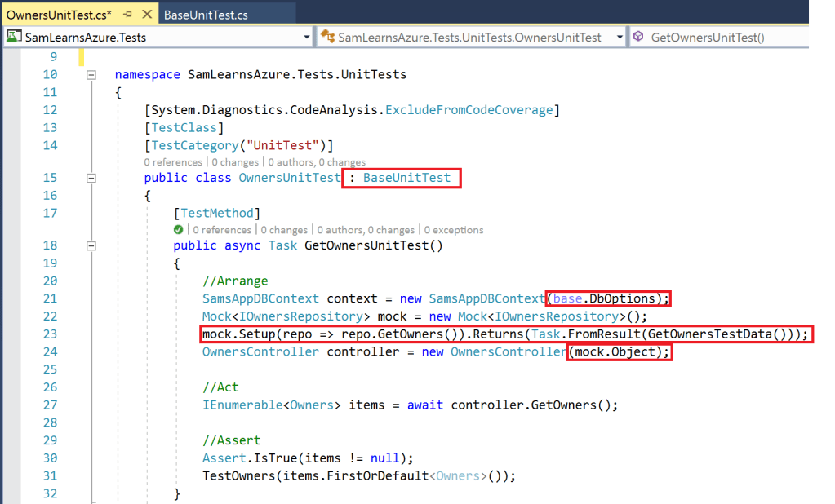Switch to the BaseUnitTest.cs tab

tap(206, 15)
